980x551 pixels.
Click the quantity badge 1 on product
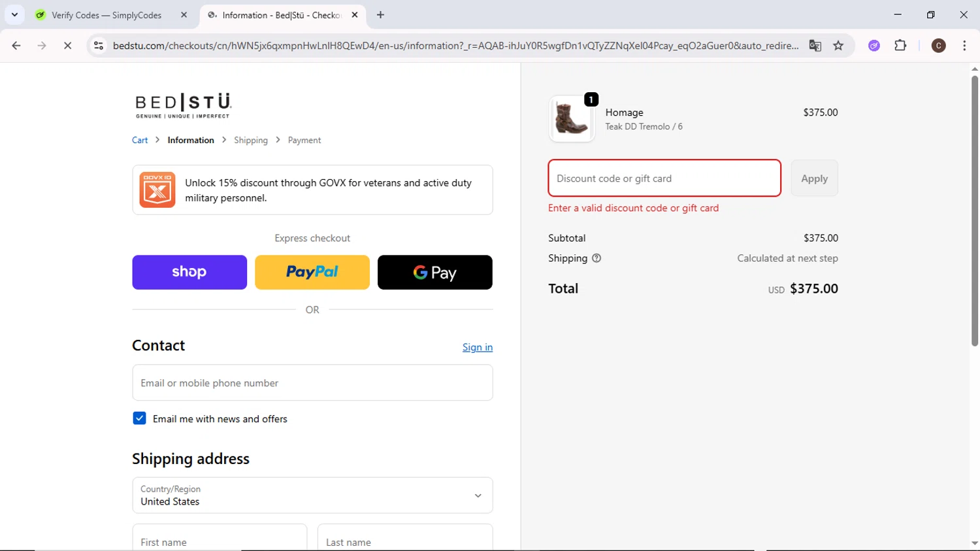click(x=591, y=99)
